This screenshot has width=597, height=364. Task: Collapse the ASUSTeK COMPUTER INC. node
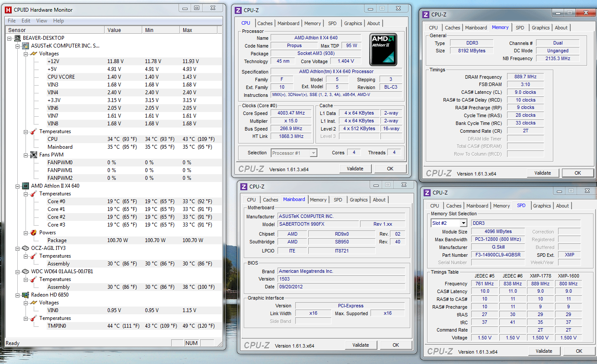[18, 46]
